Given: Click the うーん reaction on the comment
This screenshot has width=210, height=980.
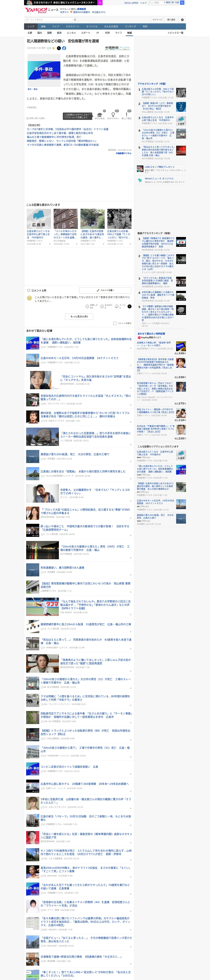Looking at the screenshot, I should pyautogui.click(x=120, y=306).
